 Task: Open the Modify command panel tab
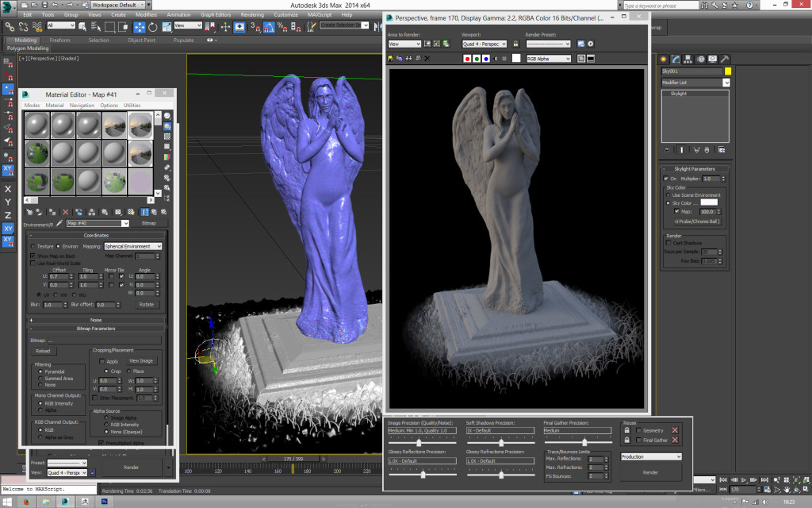pyautogui.click(x=676, y=59)
